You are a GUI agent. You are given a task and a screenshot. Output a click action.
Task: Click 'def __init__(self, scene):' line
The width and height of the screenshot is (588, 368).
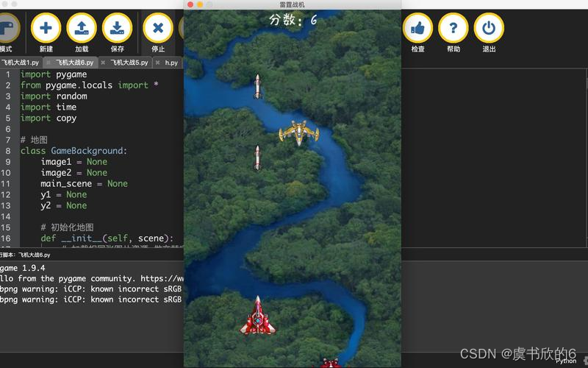tap(107, 238)
